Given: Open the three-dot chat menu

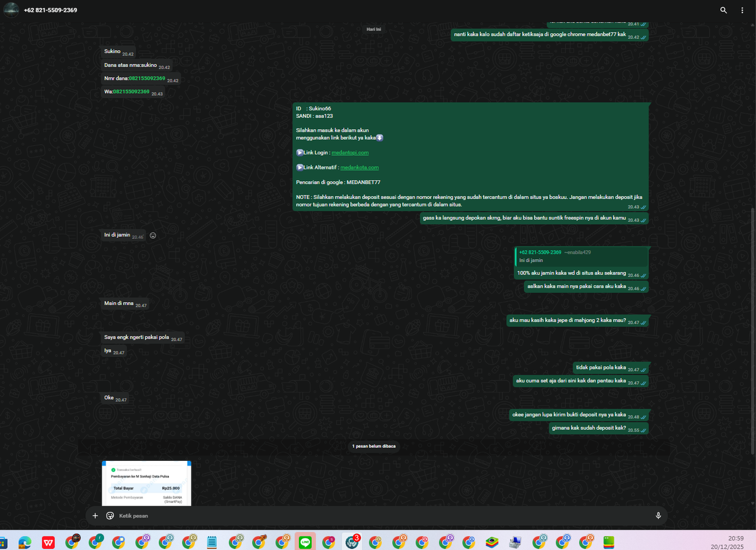Looking at the screenshot, I should click(742, 10).
